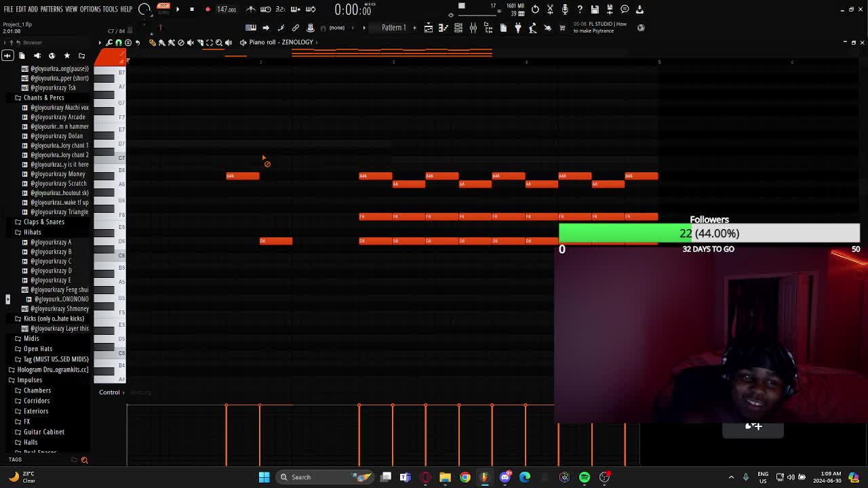868x488 pixels.
Task: Select the @gloyourkrazy Triangle sample
Action: (59, 212)
